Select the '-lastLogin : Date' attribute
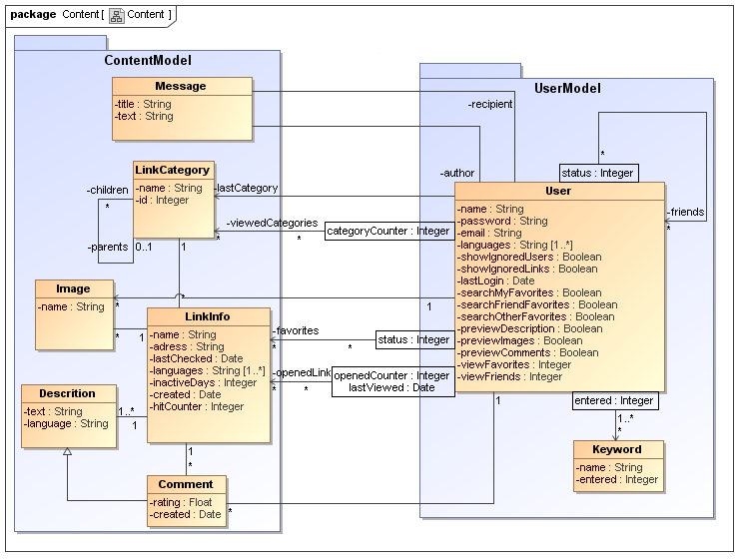The width and height of the screenshot is (742, 560). (x=496, y=280)
